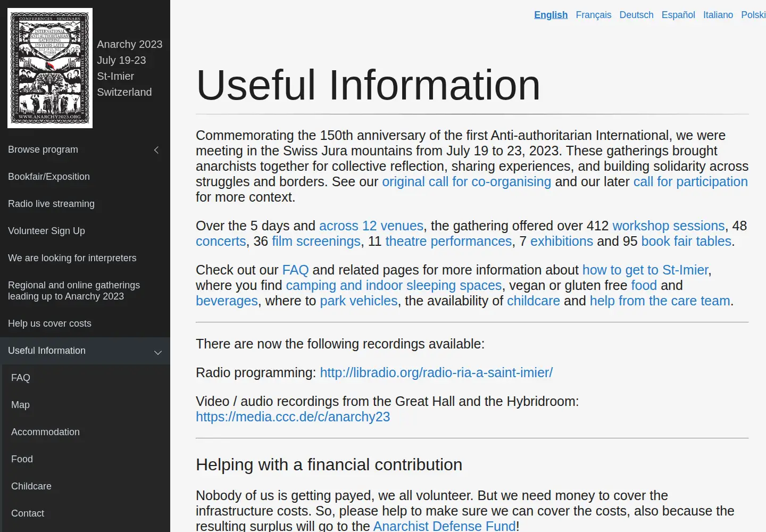Collapse the Useful Information submenu arrow
The height and width of the screenshot is (532, 766).
pyautogui.click(x=158, y=352)
